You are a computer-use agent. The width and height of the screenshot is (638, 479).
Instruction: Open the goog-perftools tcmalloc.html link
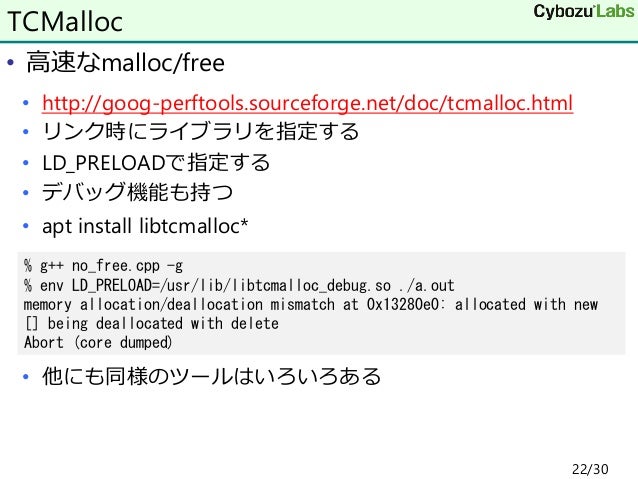(x=306, y=103)
